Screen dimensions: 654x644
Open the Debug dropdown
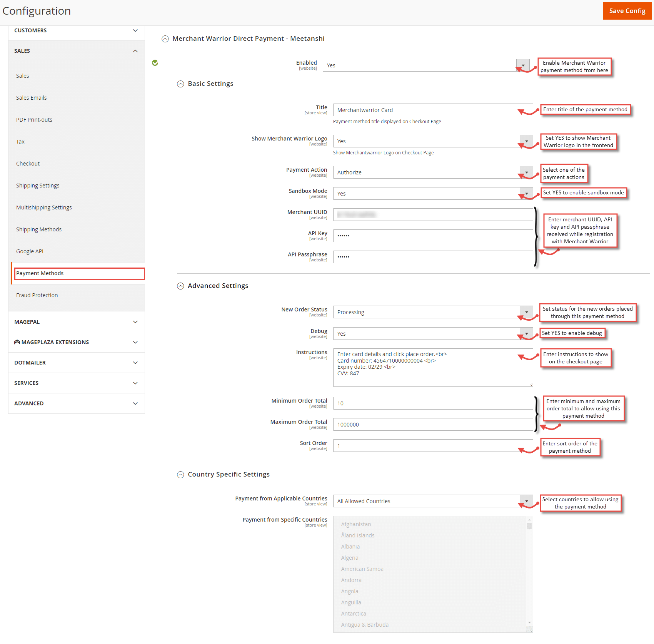(x=526, y=333)
